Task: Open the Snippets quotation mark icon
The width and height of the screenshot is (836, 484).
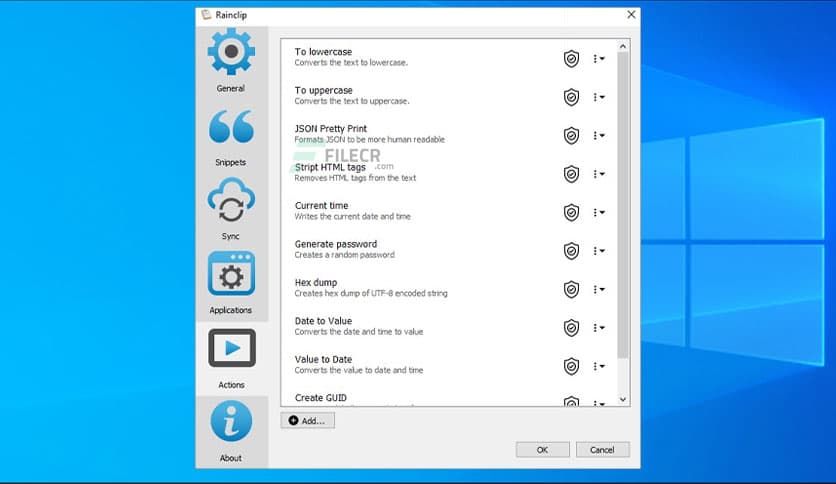Action: (x=231, y=126)
